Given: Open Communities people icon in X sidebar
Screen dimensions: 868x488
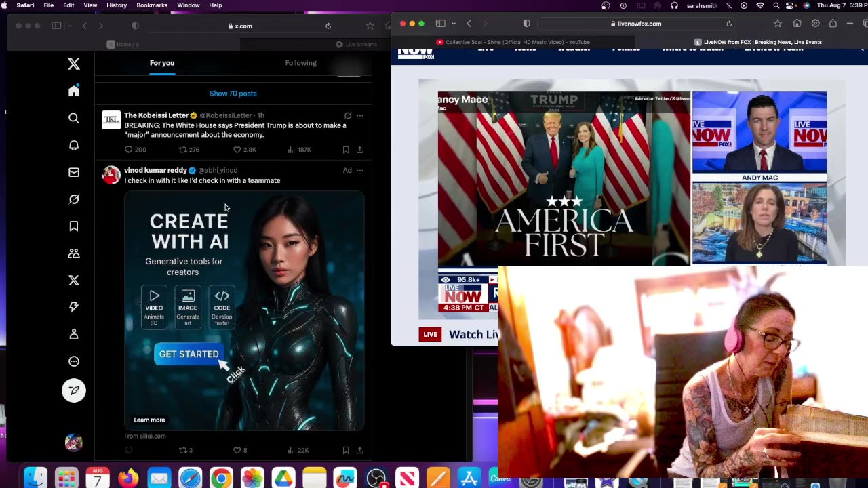Looking at the screenshot, I should [74, 253].
